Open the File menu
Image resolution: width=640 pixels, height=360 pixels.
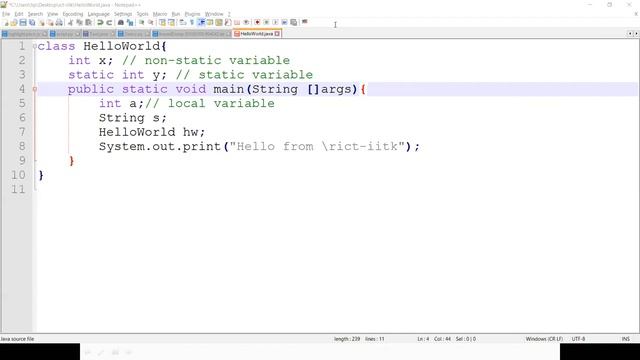6,14
